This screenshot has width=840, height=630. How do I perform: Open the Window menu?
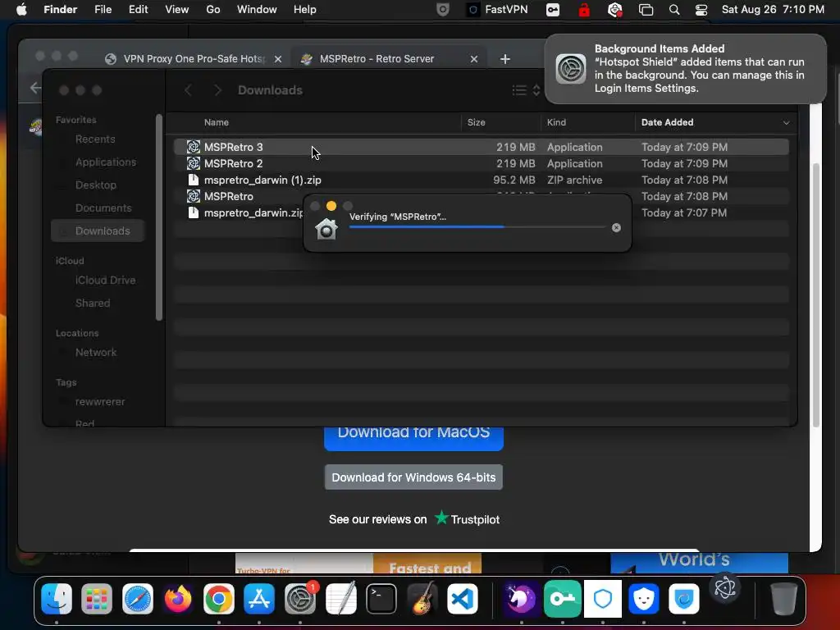point(257,10)
